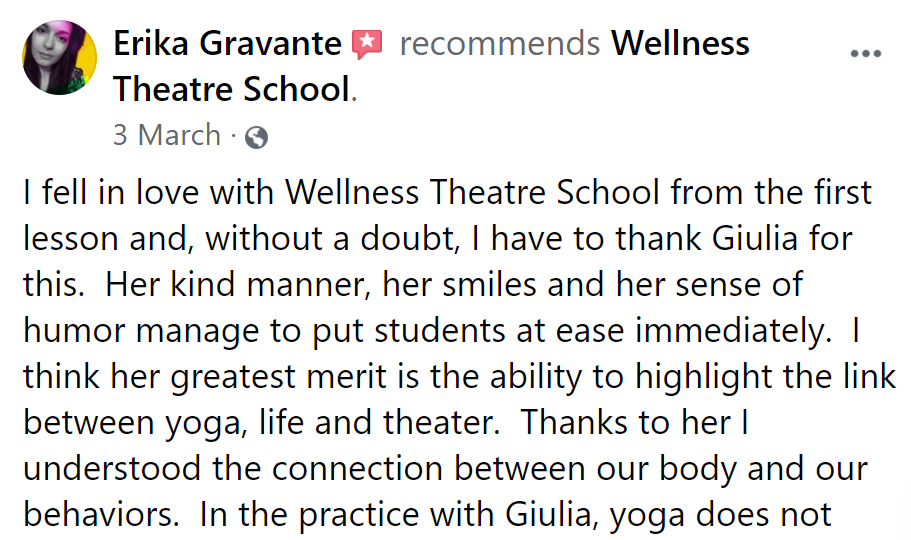Click the line starting "between yoga, life"

pyautogui.click(x=386, y=423)
